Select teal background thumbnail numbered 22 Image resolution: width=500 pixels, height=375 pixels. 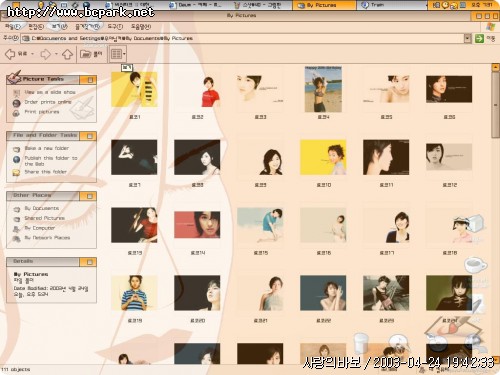pos(323,293)
